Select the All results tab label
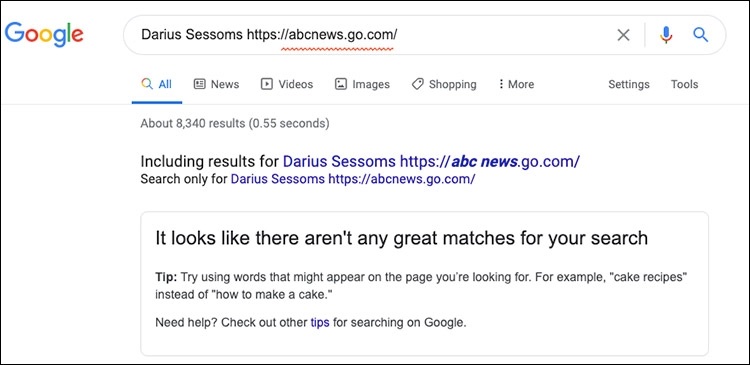Screen dimensions: 750x365 pyautogui.click(x=165, y=84)
